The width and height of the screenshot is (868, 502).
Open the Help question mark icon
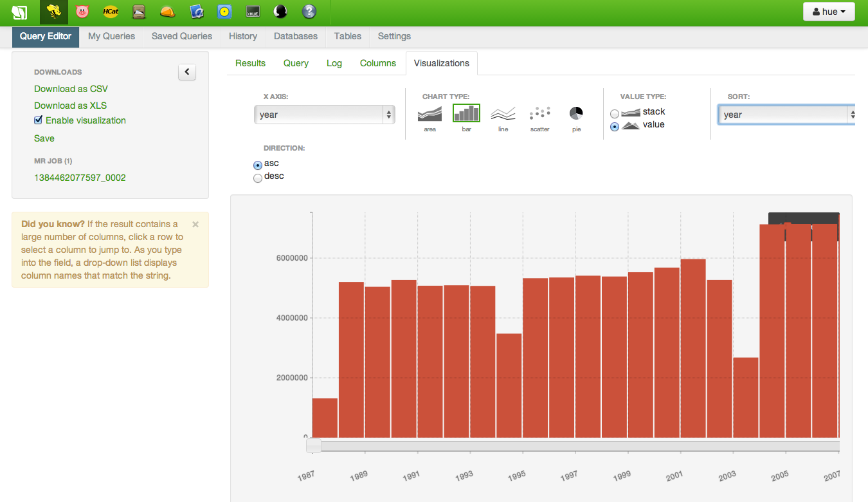[309, 12]
